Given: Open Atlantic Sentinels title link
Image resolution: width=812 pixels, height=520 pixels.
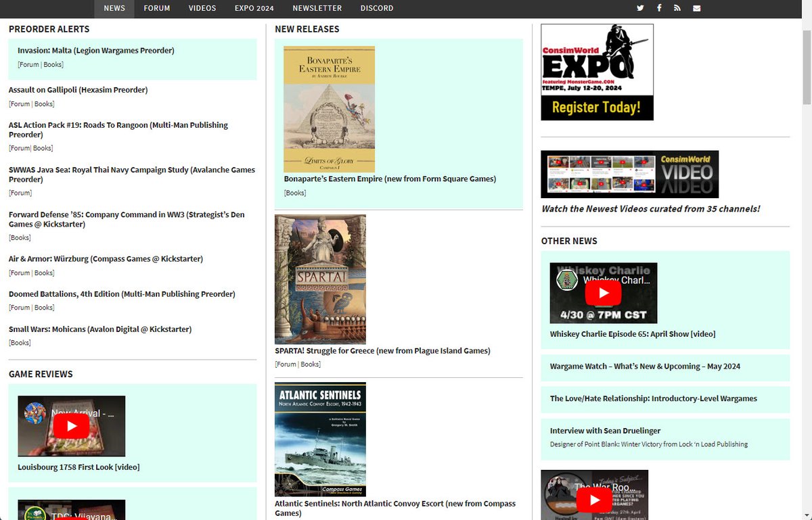Looking at the screenshot, I should point(395,509).
